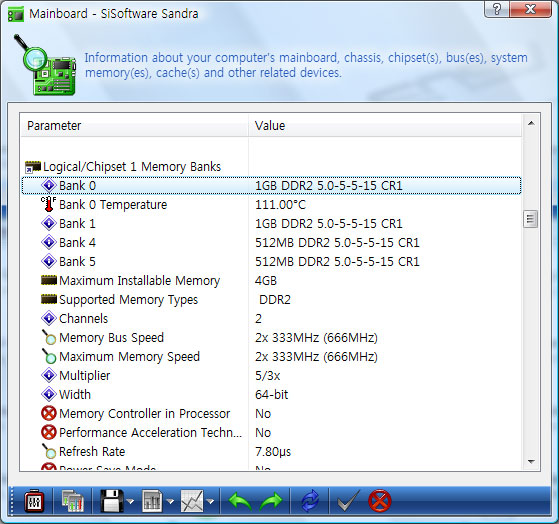
Task: Expand the save icon dropdown arrow
Action: pyautogui.click(x=130, y=502)
